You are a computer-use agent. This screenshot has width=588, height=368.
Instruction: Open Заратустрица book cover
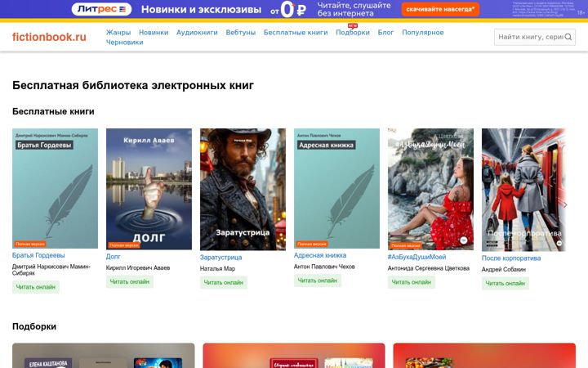tap(243, 189)
